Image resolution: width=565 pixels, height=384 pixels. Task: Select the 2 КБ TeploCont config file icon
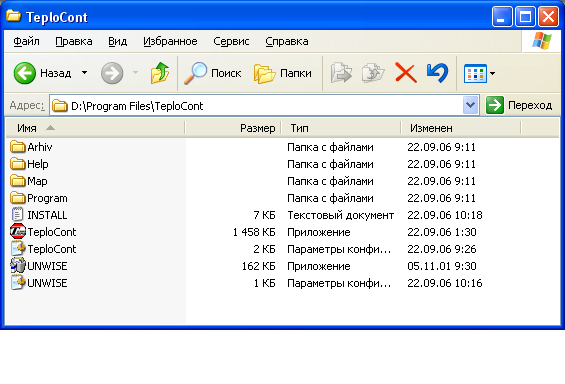click(x=18, y=249)
